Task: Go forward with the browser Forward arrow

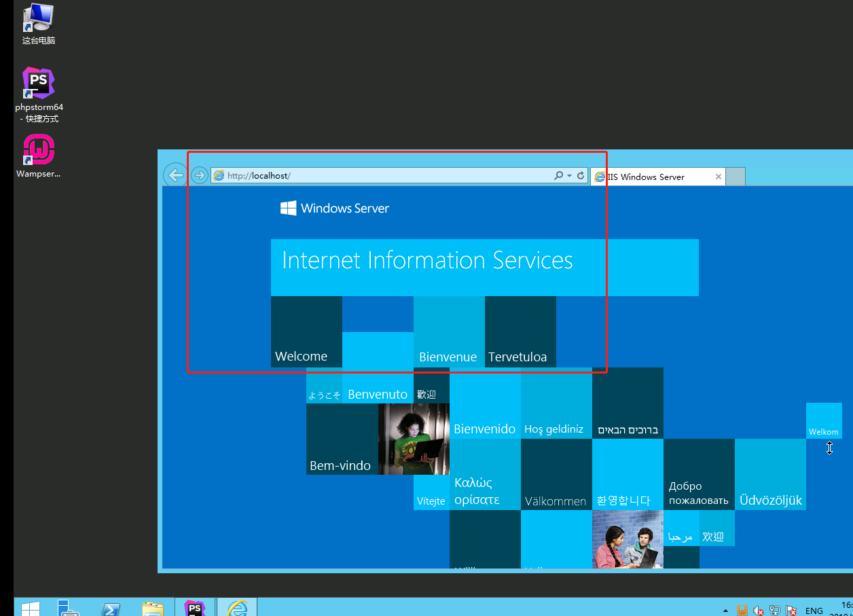Action: [x=199, y=175]
